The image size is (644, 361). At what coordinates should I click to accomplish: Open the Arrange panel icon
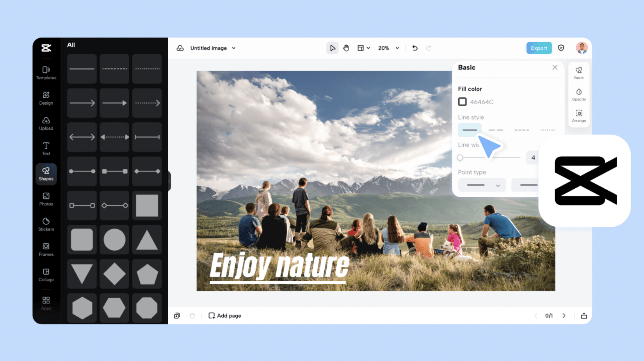579,116
